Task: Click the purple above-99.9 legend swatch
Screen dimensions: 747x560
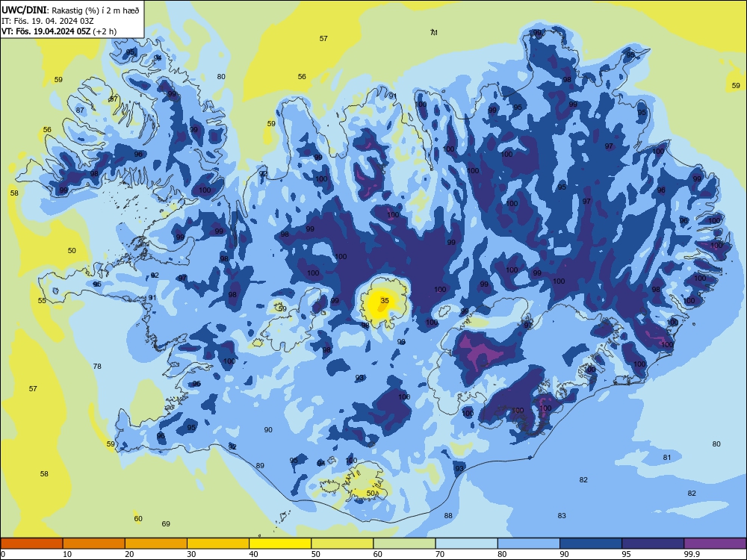Action: click(x=715, y=544)
